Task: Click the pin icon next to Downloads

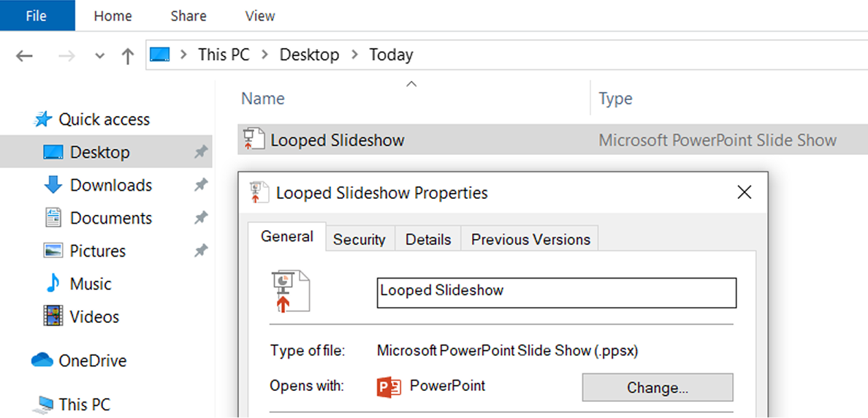Action: (x=200, y=186)
